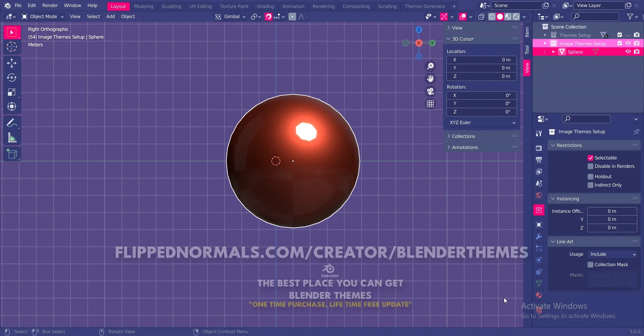
Task: Open the Render menu
Action: pyautogui.click(x=50, y=5)
